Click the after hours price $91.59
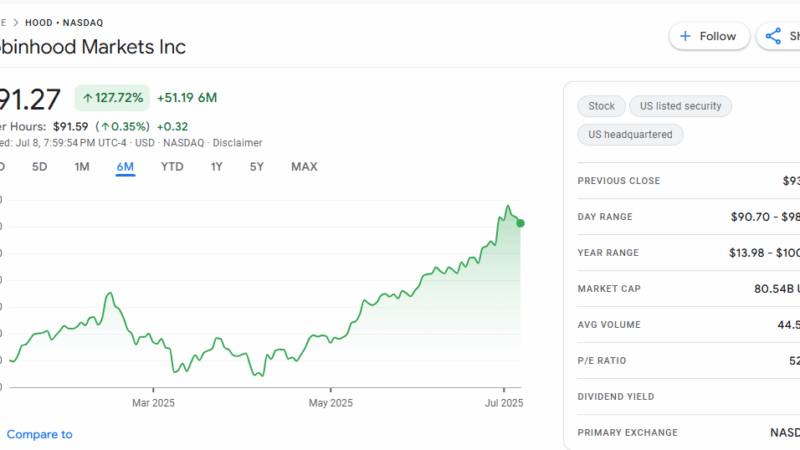The height and width of the screenshot is (450, 800). (70, 127)
